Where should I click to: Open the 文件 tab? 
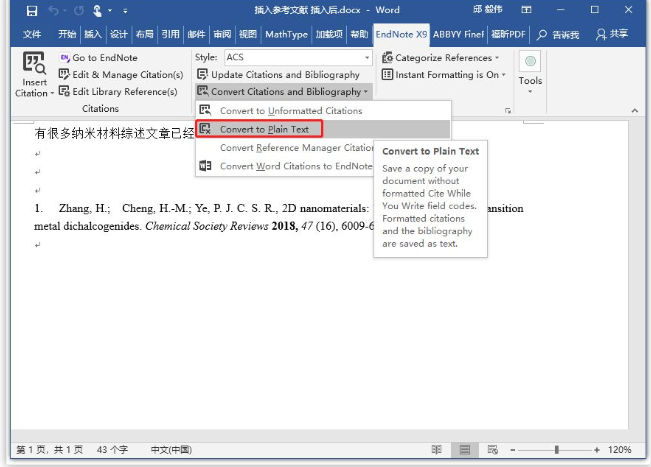32,34
